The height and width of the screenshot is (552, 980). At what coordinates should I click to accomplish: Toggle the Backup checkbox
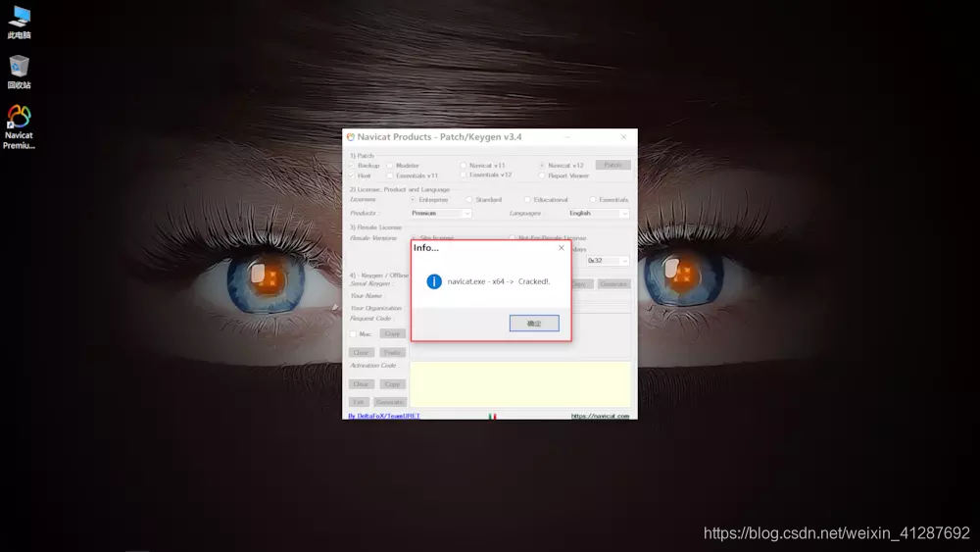click(352, 166)
